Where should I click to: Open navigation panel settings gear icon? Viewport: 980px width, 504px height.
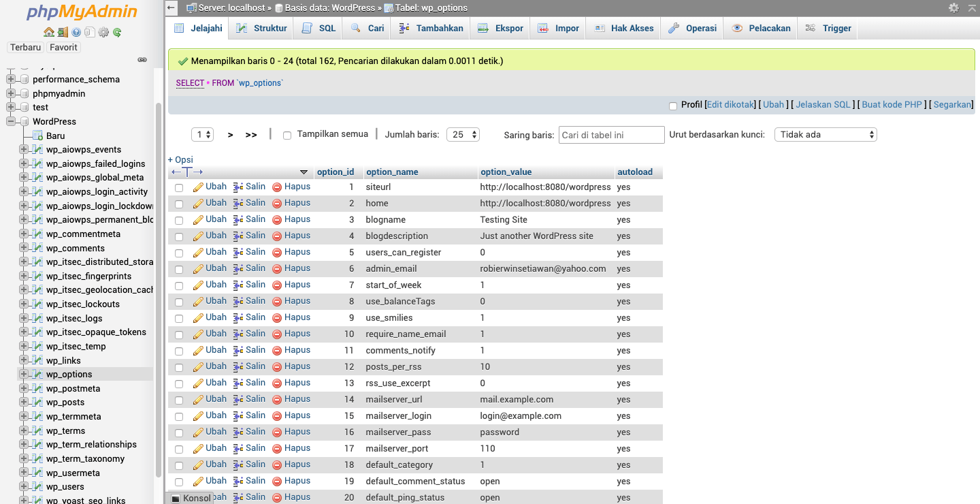[x=103, y=32]
